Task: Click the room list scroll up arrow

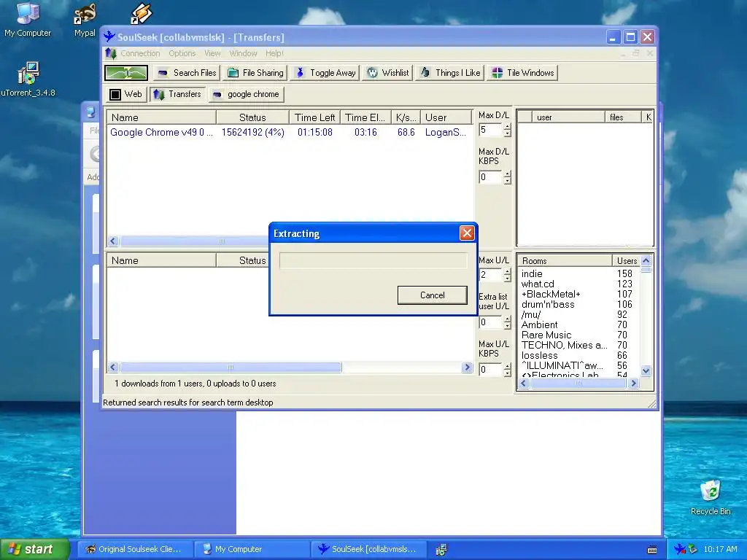Action: click(x=646, y=260)
